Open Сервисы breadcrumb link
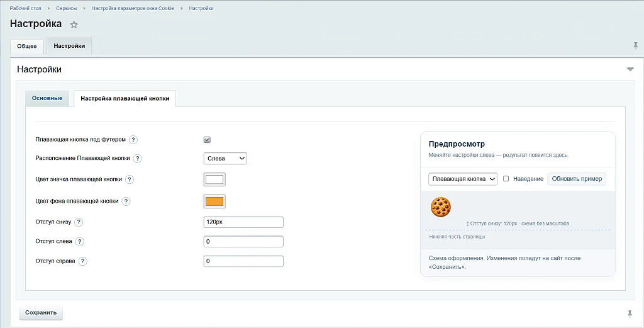This screenshot has width=644, height=328. coord(67,8)
